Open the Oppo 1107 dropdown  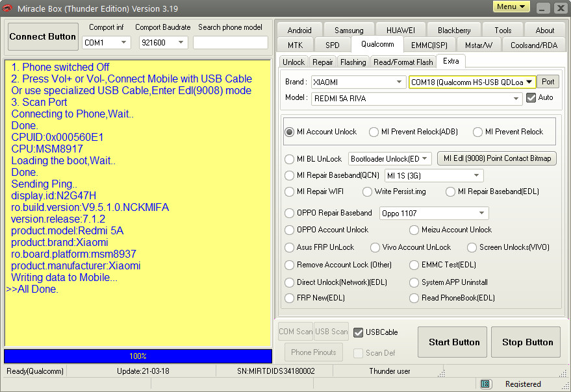pyautogui.click(x=434, y=214)
